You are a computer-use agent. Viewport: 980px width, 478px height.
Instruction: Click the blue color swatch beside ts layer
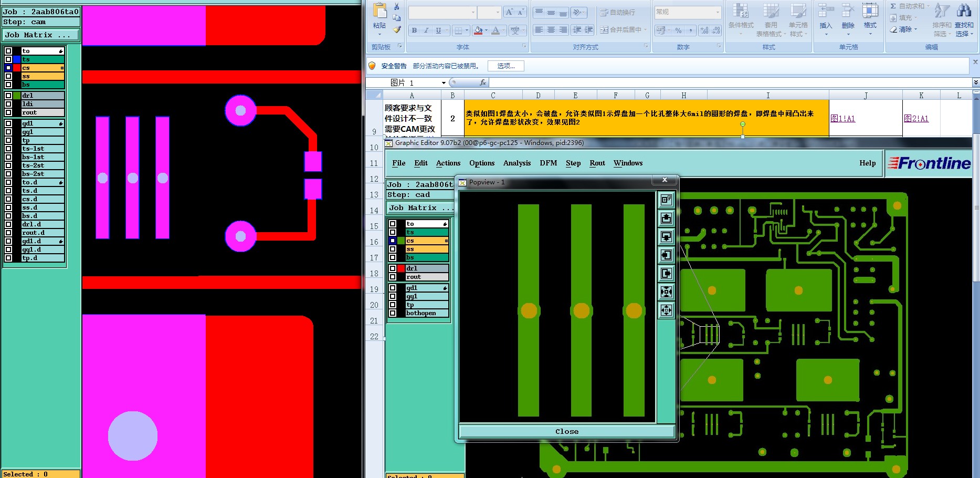pos(17,59)
